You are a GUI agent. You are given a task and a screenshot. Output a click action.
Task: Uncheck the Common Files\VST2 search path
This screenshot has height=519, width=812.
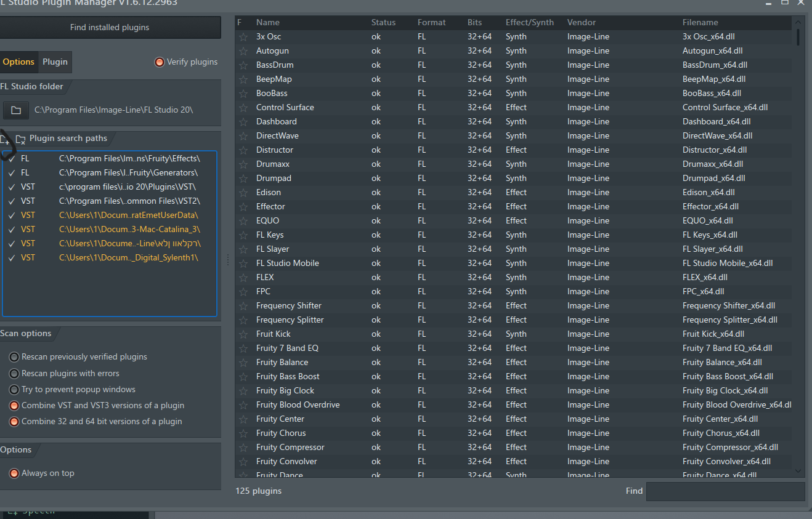(x=12, y=201)
